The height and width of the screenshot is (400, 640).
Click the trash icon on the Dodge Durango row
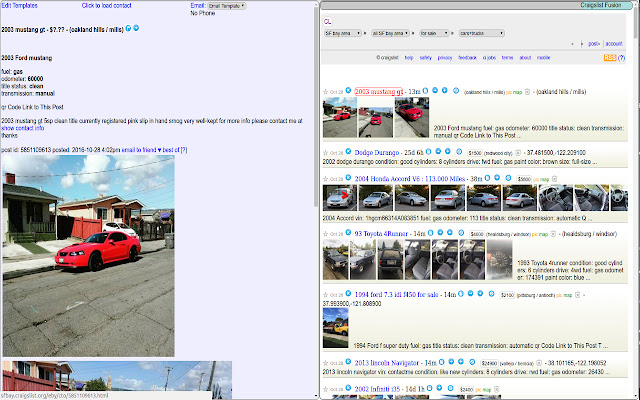[x=518, y=153]
